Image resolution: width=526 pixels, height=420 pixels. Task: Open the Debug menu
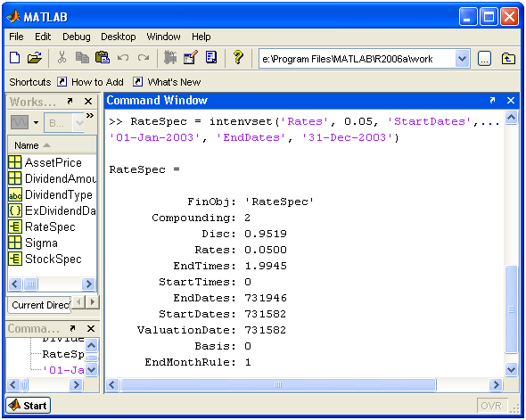[x=76, y=37]
